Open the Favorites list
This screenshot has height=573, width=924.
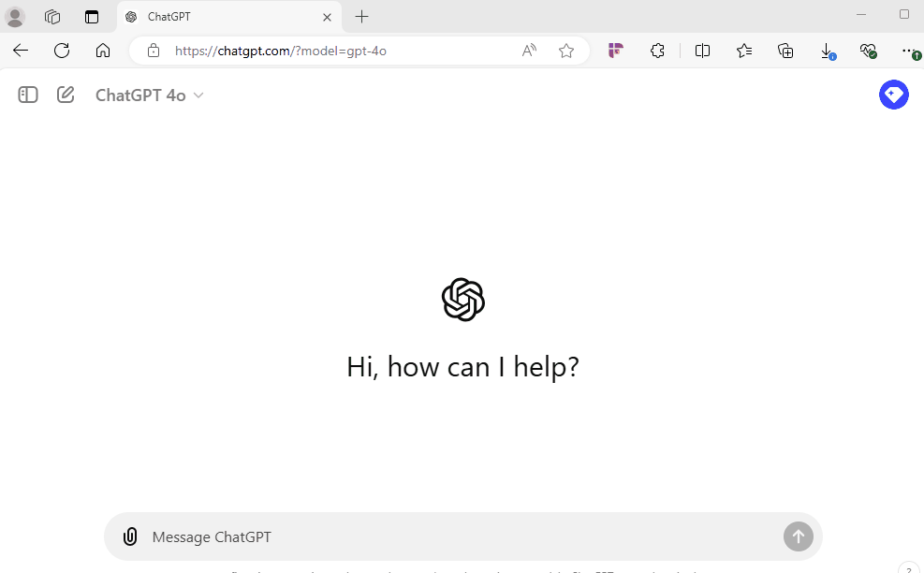pyautogui.click(x=744, y=51)
